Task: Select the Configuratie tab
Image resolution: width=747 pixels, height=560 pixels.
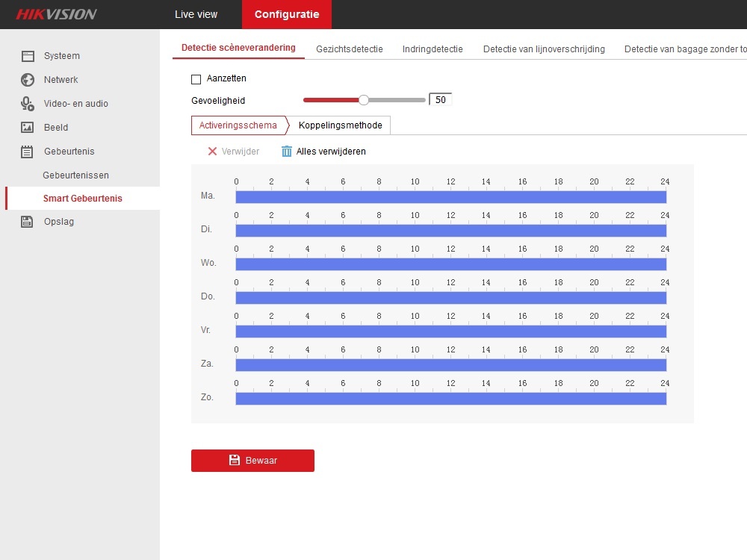Action: [287, 14]
